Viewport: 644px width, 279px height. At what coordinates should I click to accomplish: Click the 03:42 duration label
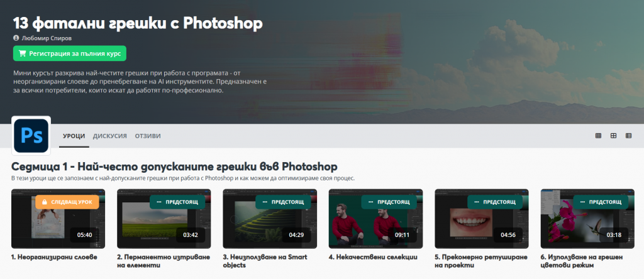click(x=190, y=235)
